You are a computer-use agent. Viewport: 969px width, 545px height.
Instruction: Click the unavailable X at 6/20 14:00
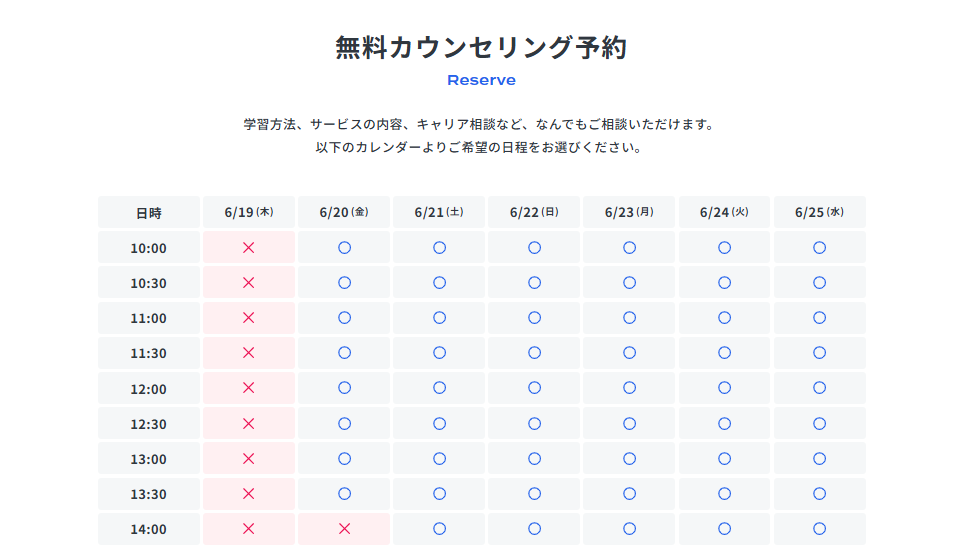point(344,529)
